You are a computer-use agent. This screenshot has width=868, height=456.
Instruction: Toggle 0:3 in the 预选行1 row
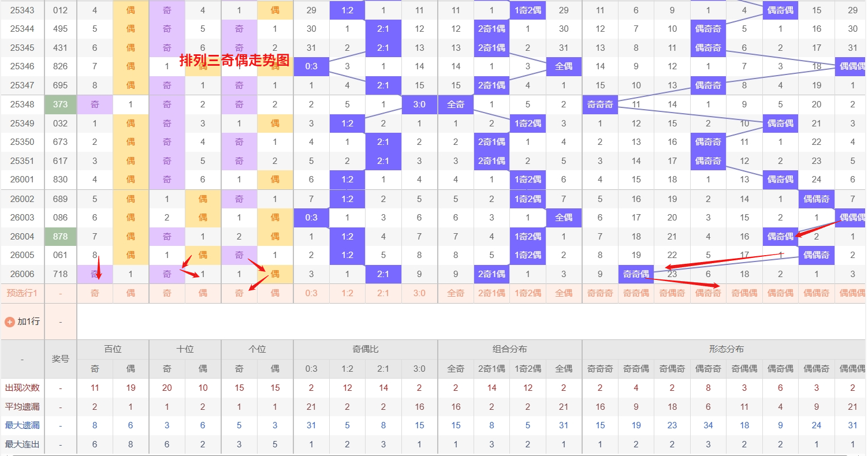coord(311,293)
